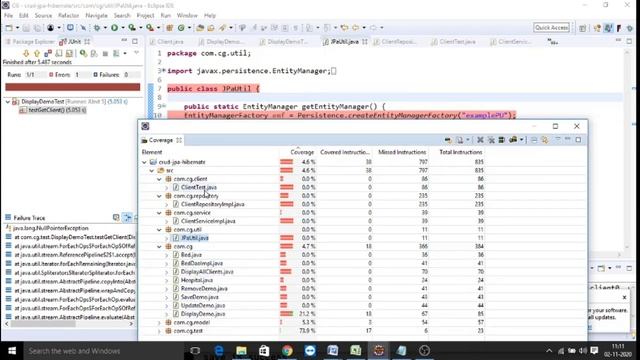Click Quick Access search field
Viewport: 640px width, 360px height.
551,27
